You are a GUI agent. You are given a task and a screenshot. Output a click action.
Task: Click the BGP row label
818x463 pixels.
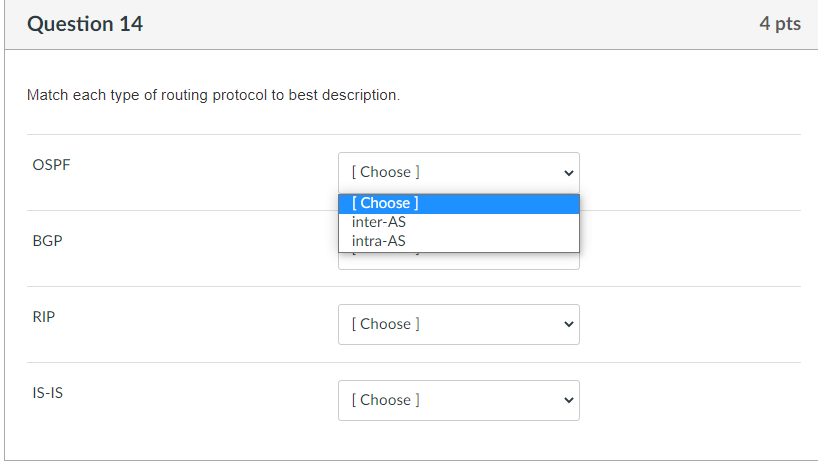pos(47,241)
